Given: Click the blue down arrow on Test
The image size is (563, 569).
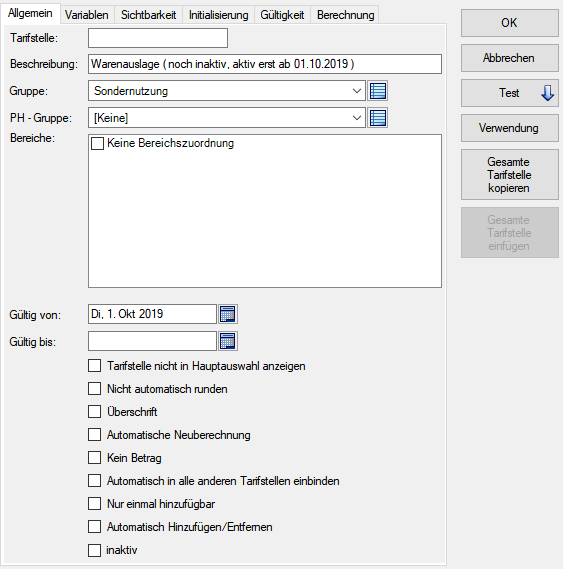Looking at the screenshot, I should tap(547, 93).
